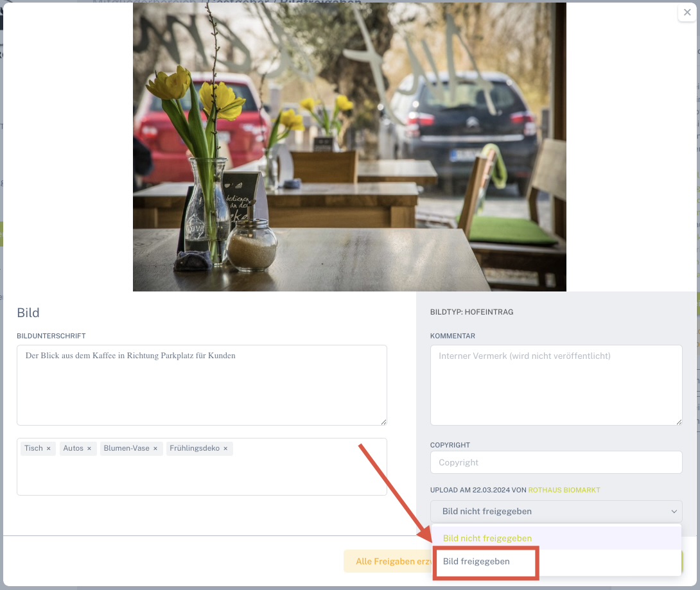Click the café table preview photo
The width and height of the screenshot is (700, 590).
pos(349,147)
